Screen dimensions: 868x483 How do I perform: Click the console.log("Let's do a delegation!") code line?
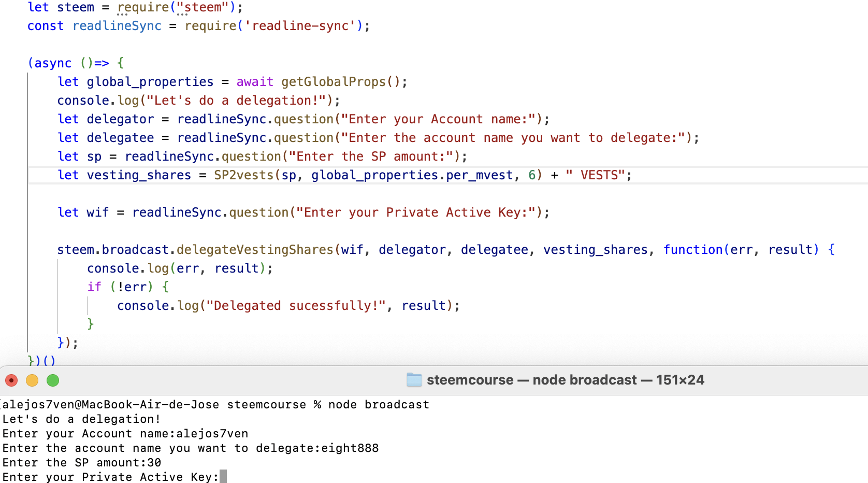tap(199, 101)
